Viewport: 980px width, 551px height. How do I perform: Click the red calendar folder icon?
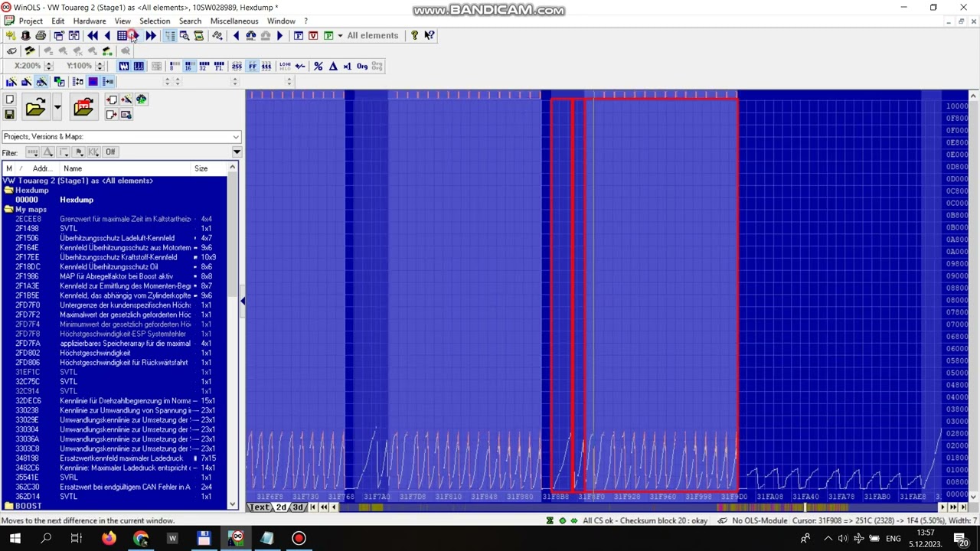[x=83, y=107]
